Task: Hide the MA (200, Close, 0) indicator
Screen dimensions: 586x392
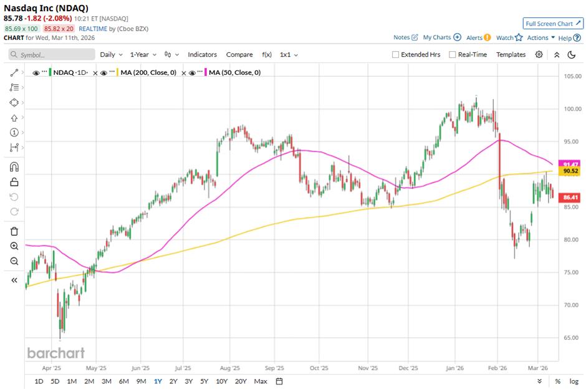Action: pyautogui.click(x=105, y=73)
